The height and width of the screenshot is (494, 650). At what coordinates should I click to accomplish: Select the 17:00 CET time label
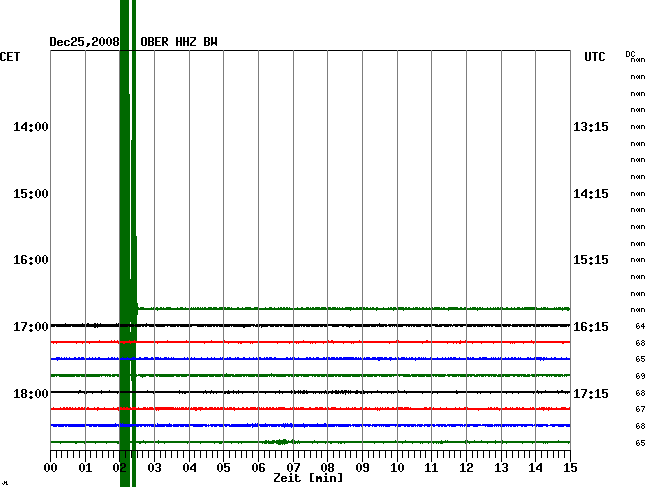[x=31, y=327]
